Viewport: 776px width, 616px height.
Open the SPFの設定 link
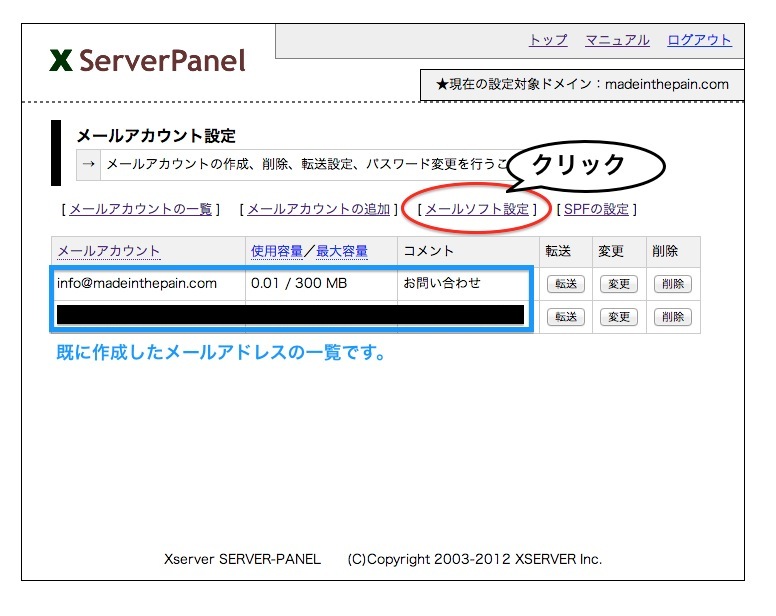597,209
